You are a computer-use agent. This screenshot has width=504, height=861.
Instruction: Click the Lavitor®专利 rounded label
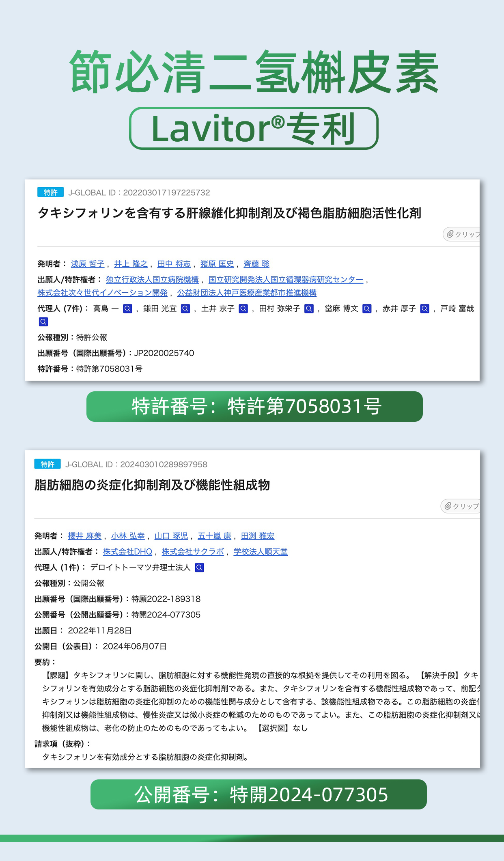click(254, 128)
